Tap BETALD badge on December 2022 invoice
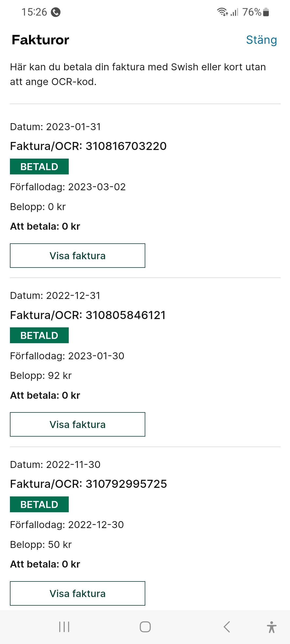 39,335
